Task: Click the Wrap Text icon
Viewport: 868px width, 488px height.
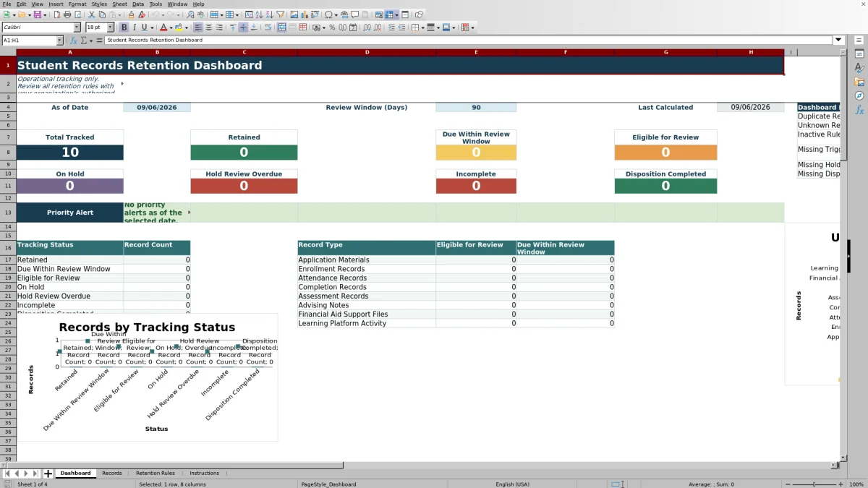Action: point(268,27)
